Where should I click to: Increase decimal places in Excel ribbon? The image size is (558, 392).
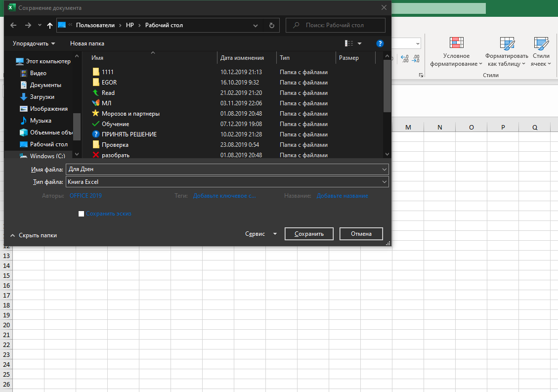pyautogui.click(x=405, y=59)
